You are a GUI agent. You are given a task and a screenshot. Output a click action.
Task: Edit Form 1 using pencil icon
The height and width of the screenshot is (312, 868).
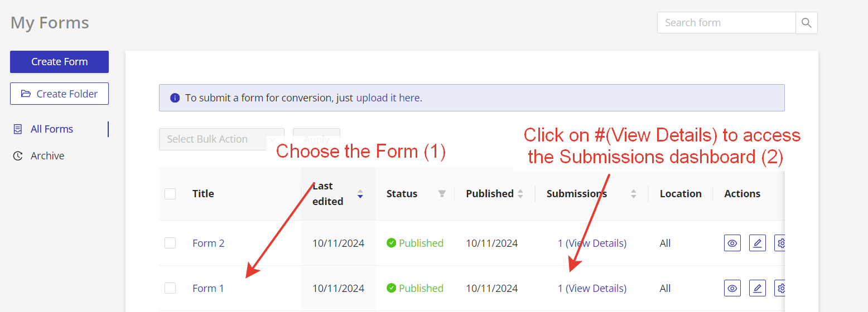(757, 288)
